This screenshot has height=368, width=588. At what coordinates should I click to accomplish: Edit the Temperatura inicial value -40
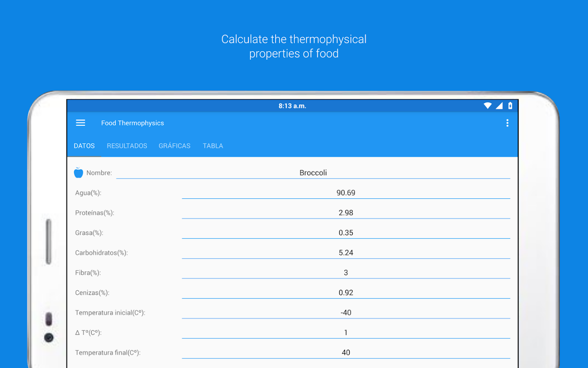coord(346,313)
